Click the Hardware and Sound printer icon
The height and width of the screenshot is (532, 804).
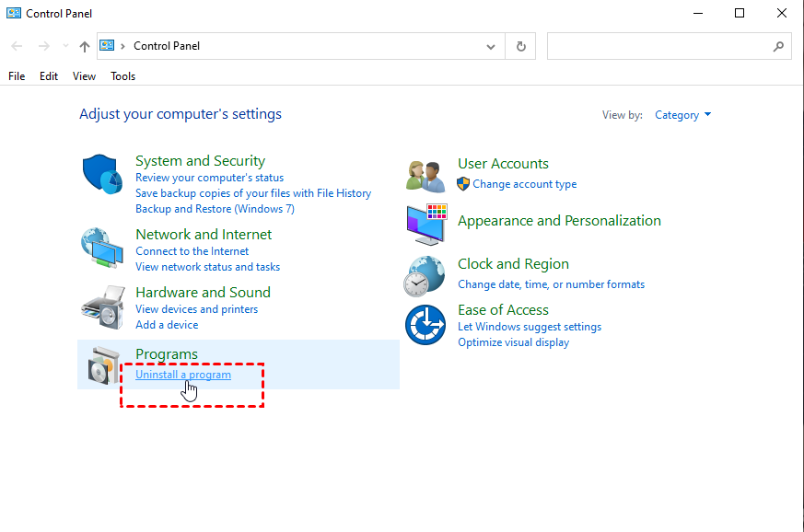(102, 306)
